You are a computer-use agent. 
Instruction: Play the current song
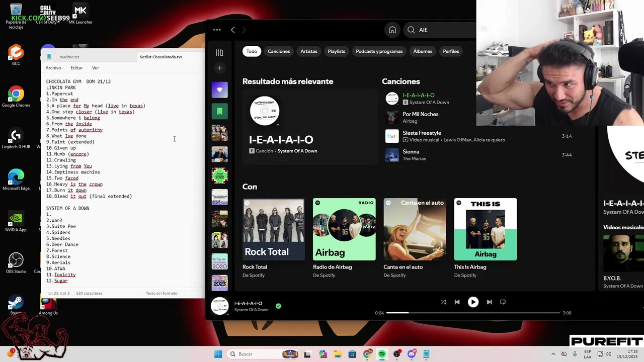tap(473, 302)
